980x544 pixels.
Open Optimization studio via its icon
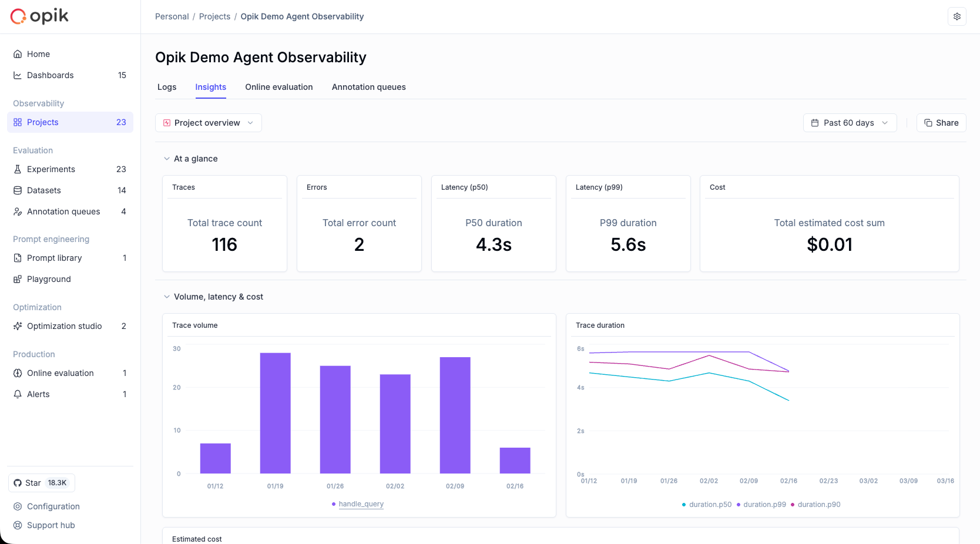click(x=18, y=326)
